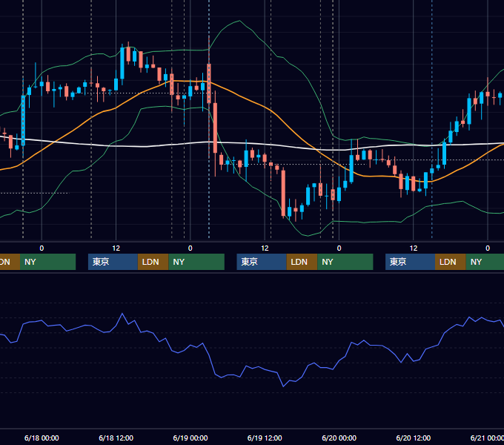Click the "6/18 12:00" time axis label
This screenshot has height=445, width=504.
coord(116,438)
